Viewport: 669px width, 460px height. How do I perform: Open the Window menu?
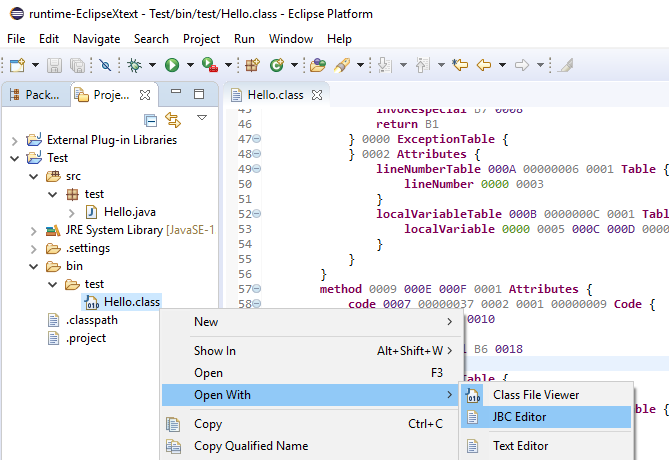point(291,39)
